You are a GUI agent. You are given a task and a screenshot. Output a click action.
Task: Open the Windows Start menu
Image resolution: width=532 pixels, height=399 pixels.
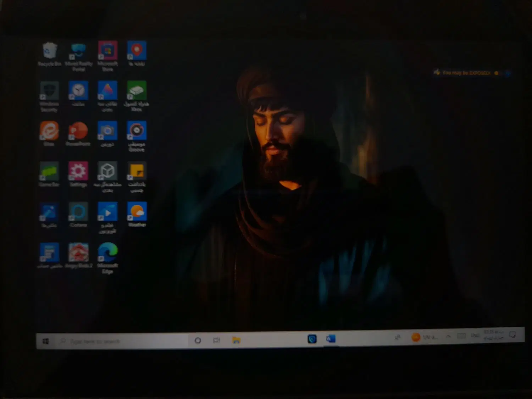[45, 341]
